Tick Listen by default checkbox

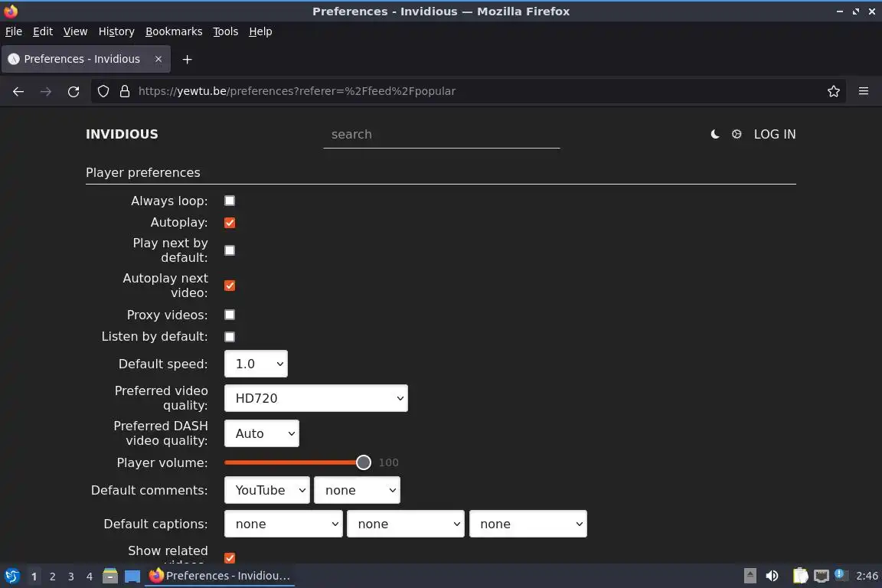pyautogui.click(x=230, y=336)
